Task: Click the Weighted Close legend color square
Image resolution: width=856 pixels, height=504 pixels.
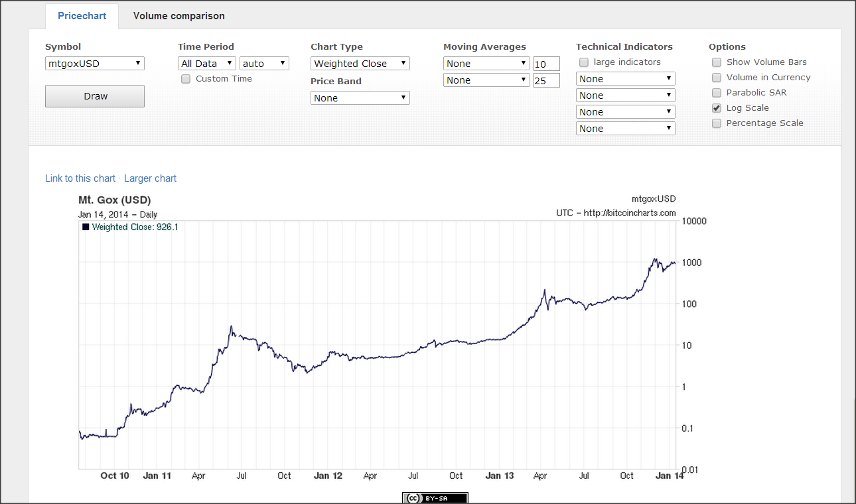Action: click(x=86, y=227)
